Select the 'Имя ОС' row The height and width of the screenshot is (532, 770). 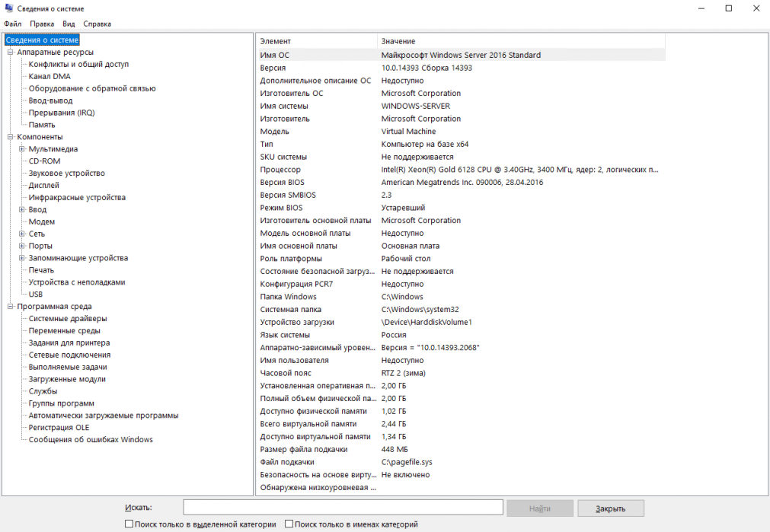tap(461, 55)
